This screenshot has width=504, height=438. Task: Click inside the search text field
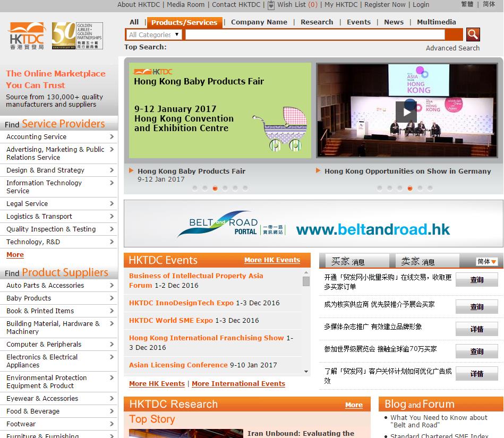coord(315,35)
